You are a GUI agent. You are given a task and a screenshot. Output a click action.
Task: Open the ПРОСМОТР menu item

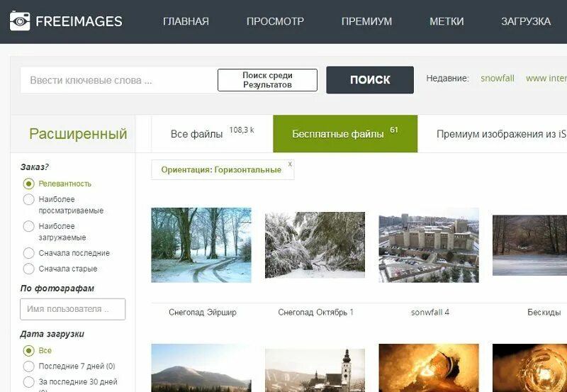(x=275, y=21)
